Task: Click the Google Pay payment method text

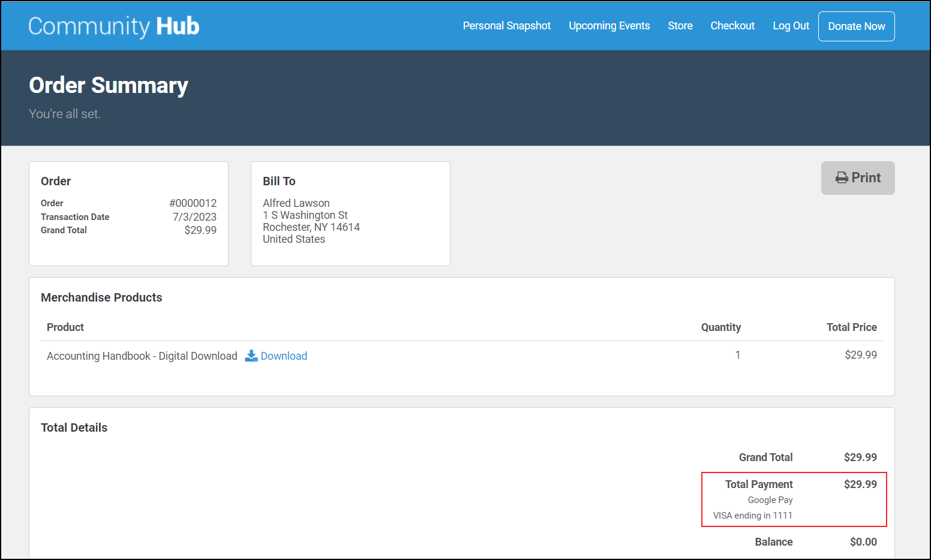Action: (770, 500)
